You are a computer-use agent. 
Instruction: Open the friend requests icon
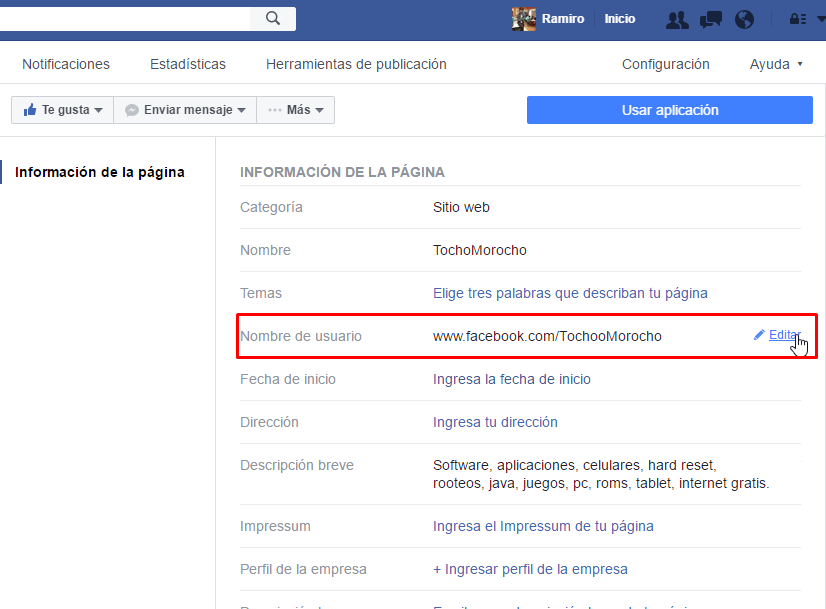[x=677, y=19]
